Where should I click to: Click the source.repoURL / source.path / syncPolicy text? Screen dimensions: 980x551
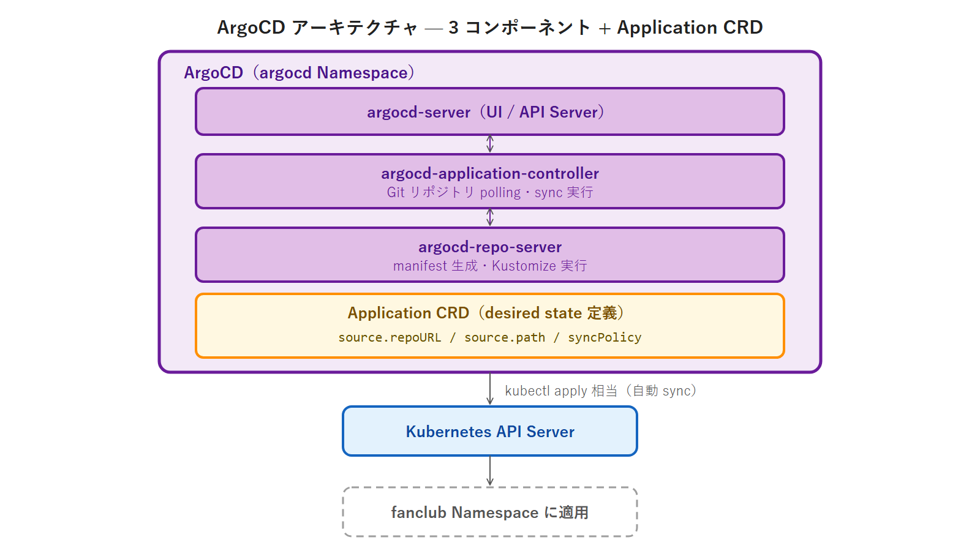[x=490, y=337]
